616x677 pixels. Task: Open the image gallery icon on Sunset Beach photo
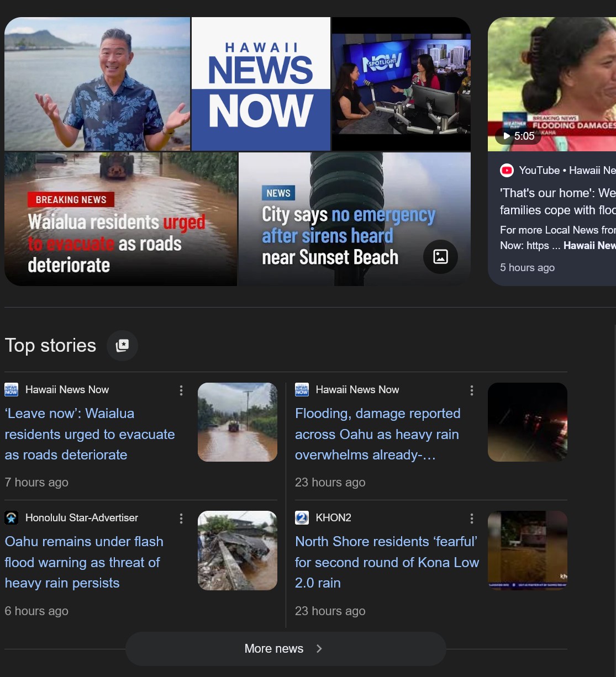click(440, 257)
